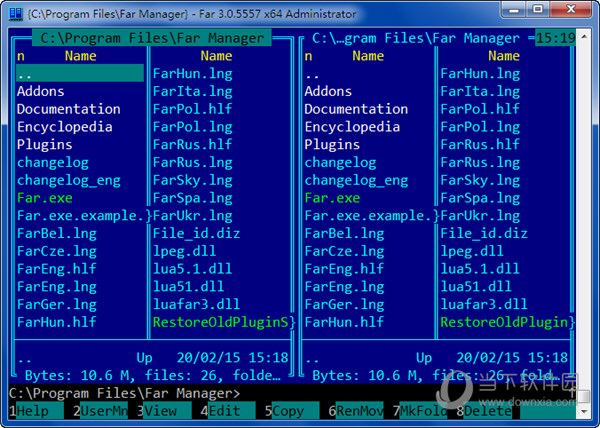Image resolution: width=600 pixels, height=428 pixels.
Task: Click the 1 Help key bar button
Action: 36,411
